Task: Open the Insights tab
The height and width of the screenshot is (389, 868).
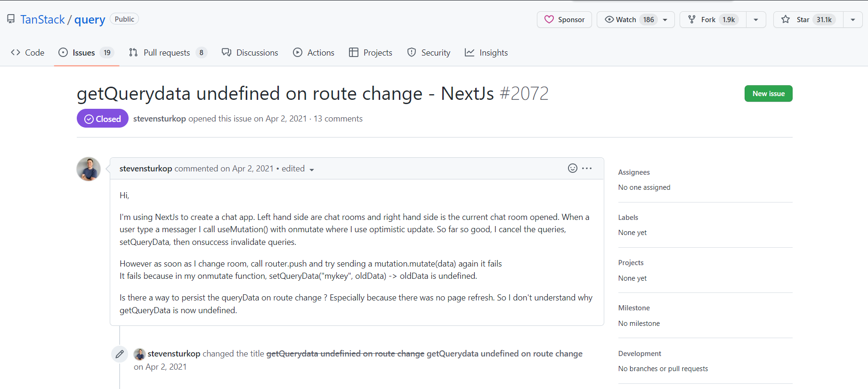Action: pos(486,52)
